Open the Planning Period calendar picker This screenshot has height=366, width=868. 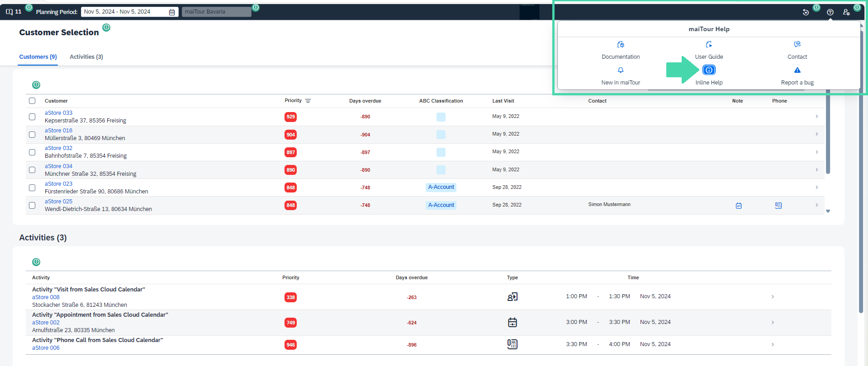(x=172, y=12)
